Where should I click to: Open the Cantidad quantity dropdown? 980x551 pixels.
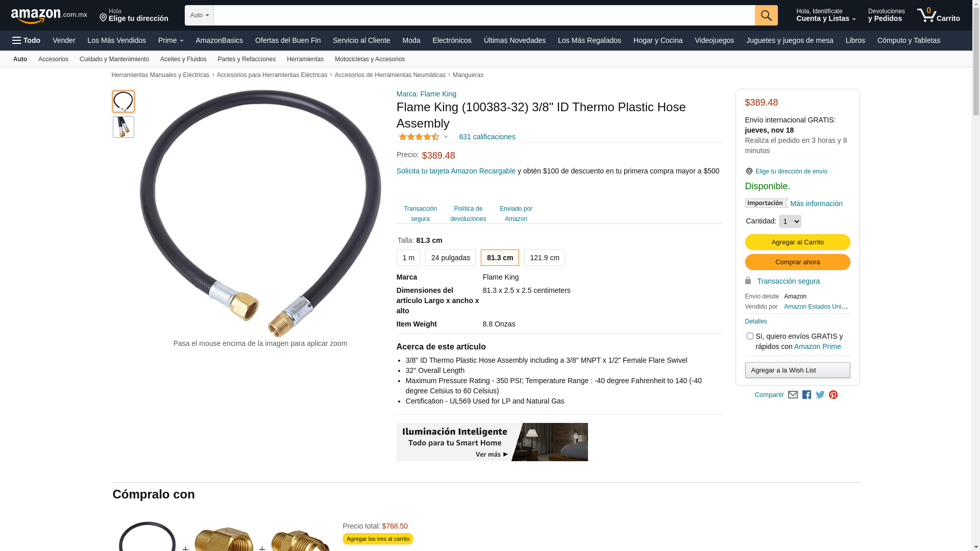click(x=790, y=221)
